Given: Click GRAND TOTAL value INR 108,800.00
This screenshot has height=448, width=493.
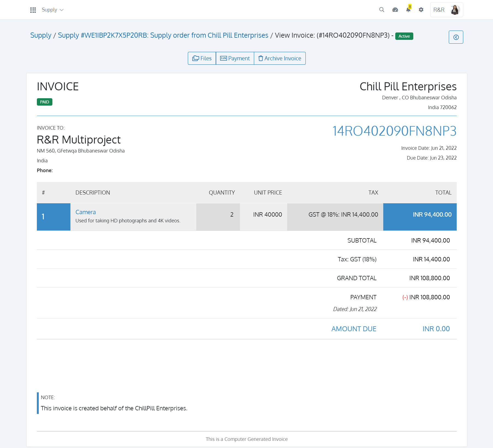Looking at the screenshot, I should pos(429,278).
